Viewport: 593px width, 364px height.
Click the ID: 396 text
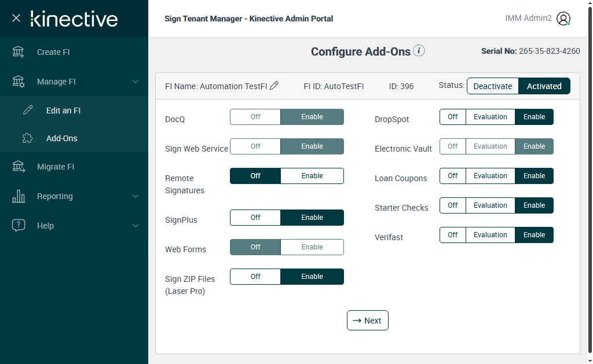click(401, 86)
